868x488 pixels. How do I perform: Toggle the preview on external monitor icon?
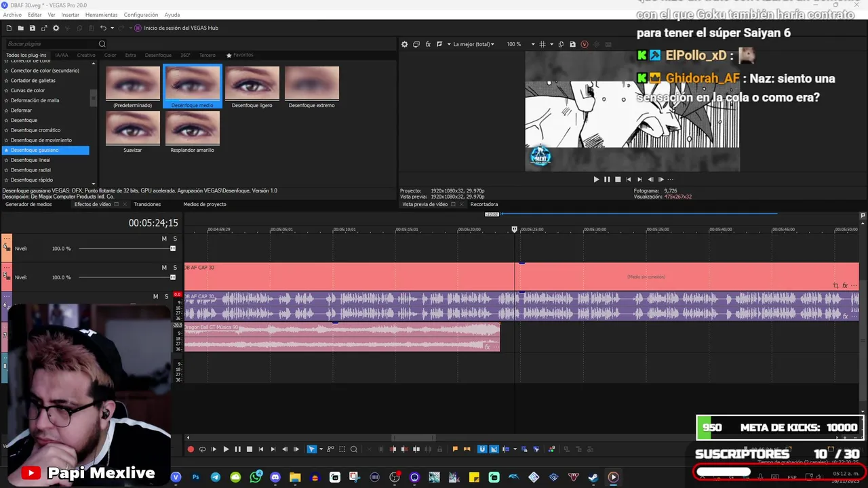[x=416, y=44]
